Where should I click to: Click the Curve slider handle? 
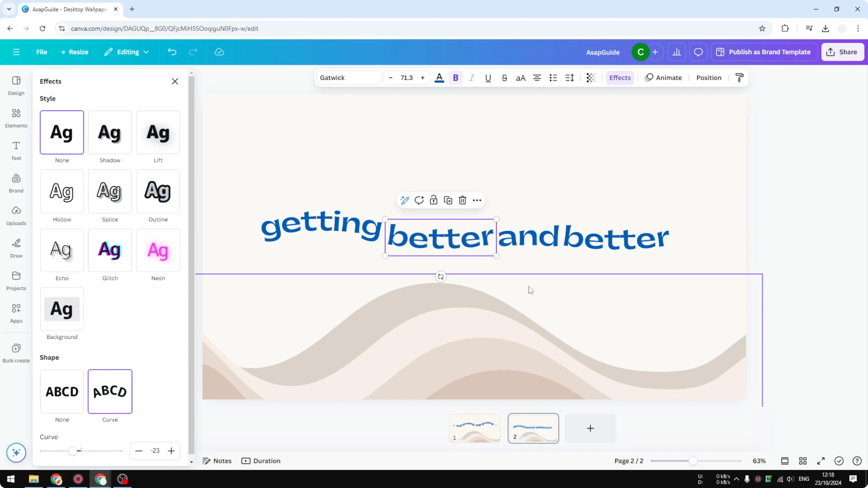tap(73, 451)
